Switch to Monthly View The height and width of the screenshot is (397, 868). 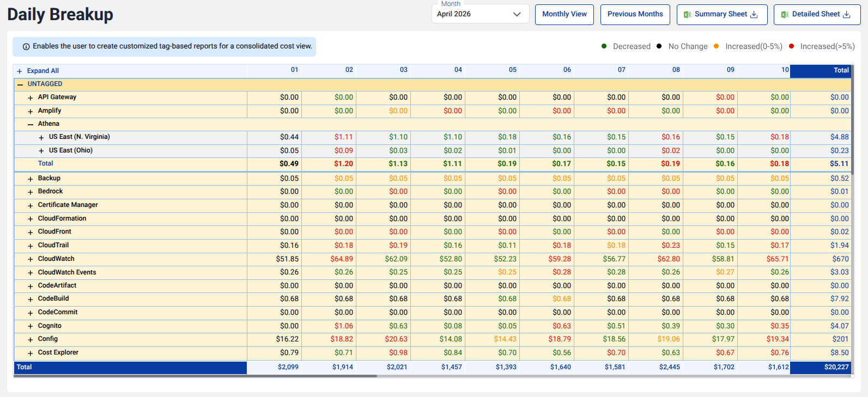point(564,14)
